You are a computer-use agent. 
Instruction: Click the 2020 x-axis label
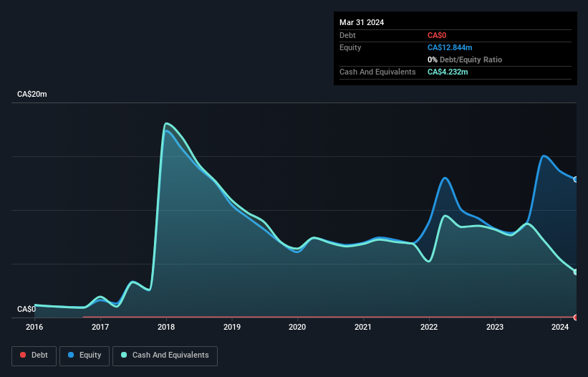(297, 327)
